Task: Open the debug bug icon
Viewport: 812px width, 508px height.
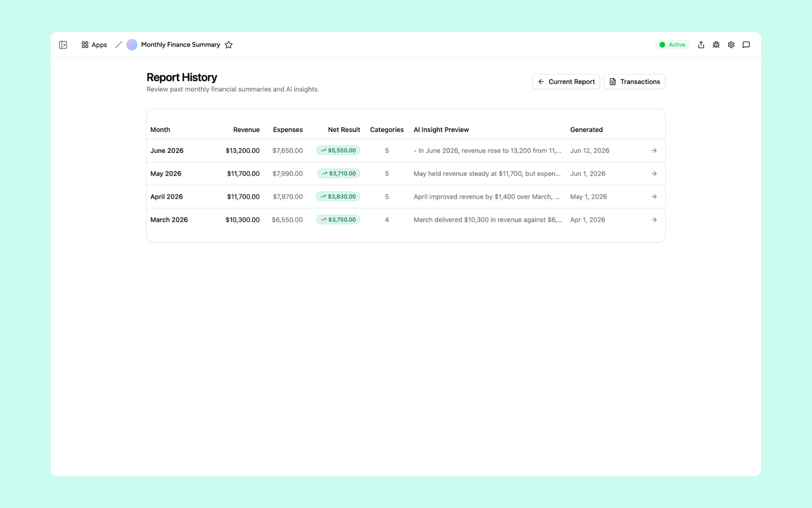Action: pyautogui.click(x=716, y=45)
